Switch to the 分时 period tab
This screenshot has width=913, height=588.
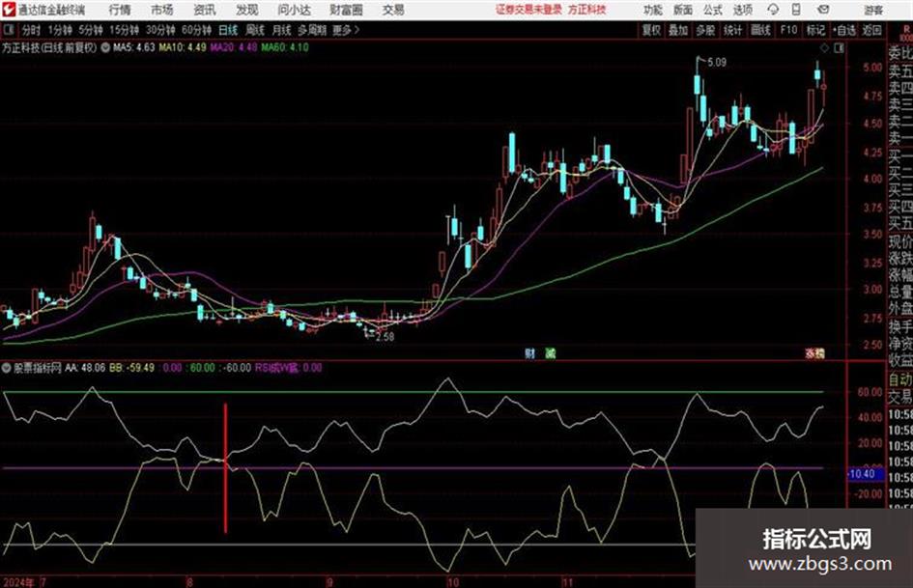tap(32, 30)
